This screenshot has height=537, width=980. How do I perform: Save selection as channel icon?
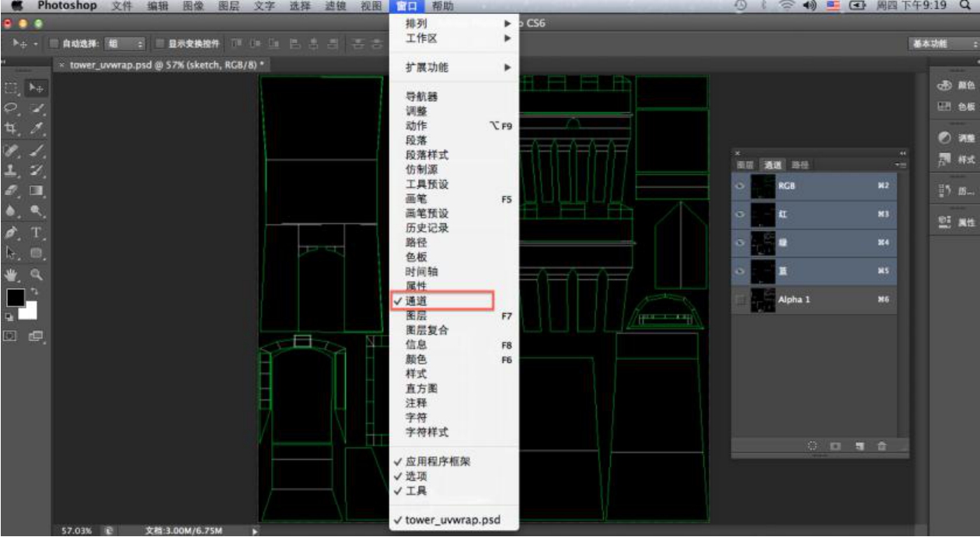(x=835, y=447)
